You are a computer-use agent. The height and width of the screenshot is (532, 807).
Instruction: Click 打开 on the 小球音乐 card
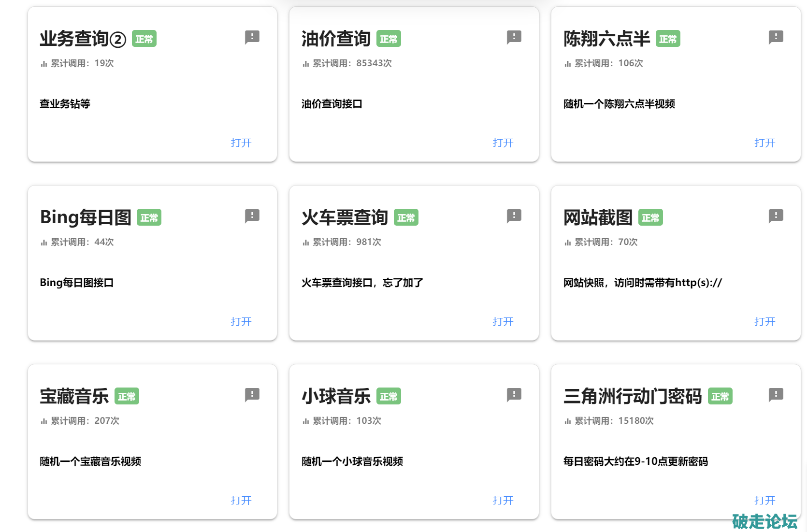[x=503, y=501]
